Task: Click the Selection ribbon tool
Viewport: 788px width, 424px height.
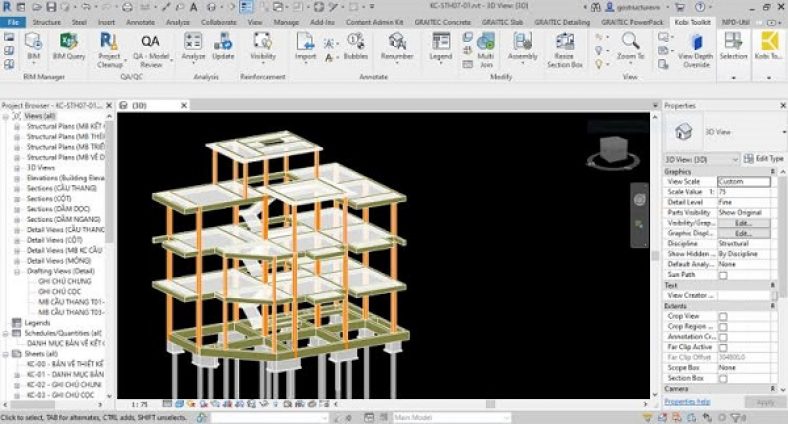Action: (733, 46)
